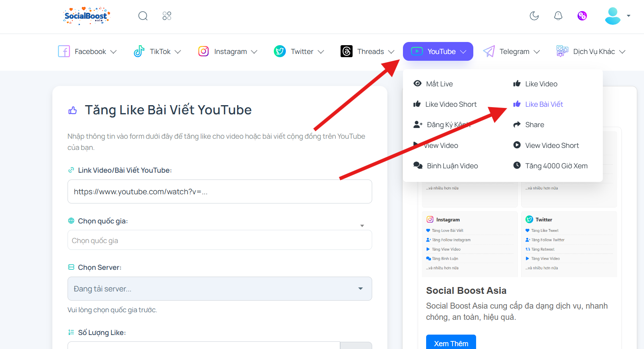This screenshot has width=644, height=349.
Task: Click the Dịch Vụ Khác icon
Action: pyautogui.click(x=562, y=51)
